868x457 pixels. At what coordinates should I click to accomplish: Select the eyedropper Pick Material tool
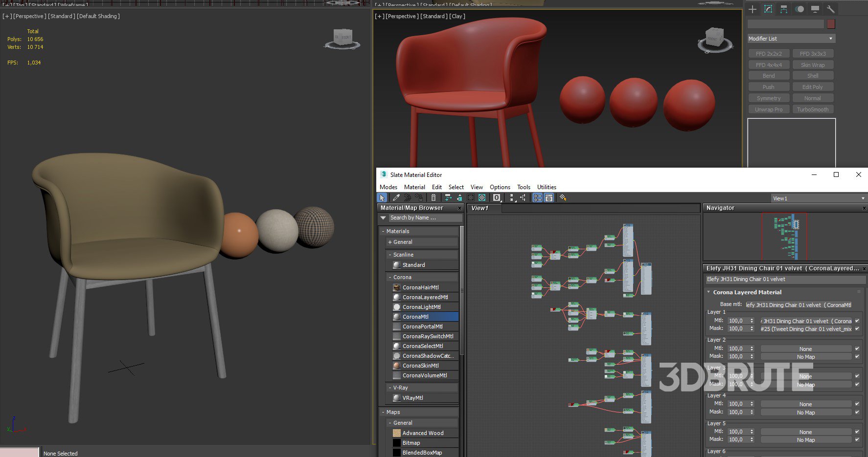point(396,197)
